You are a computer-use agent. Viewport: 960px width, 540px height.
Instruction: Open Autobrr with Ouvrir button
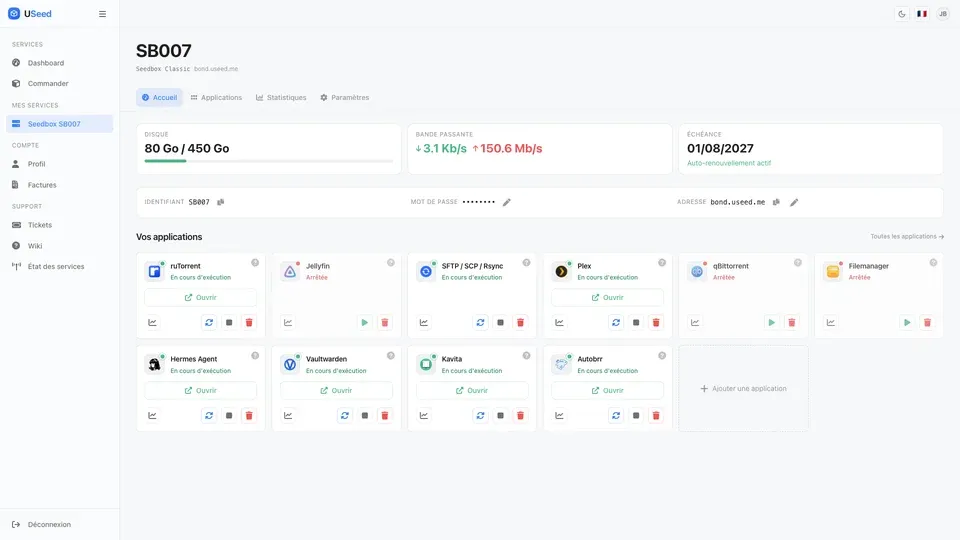[607, 391]
